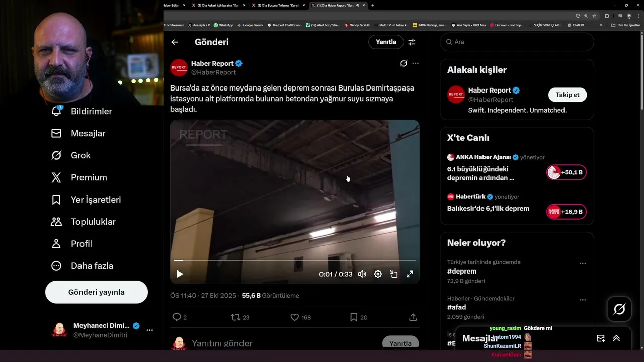Image resolution: width=644 pixels, height=362 pixels.
Task: Open a new browser tab with plus
Action: click(x=372, y=5)
